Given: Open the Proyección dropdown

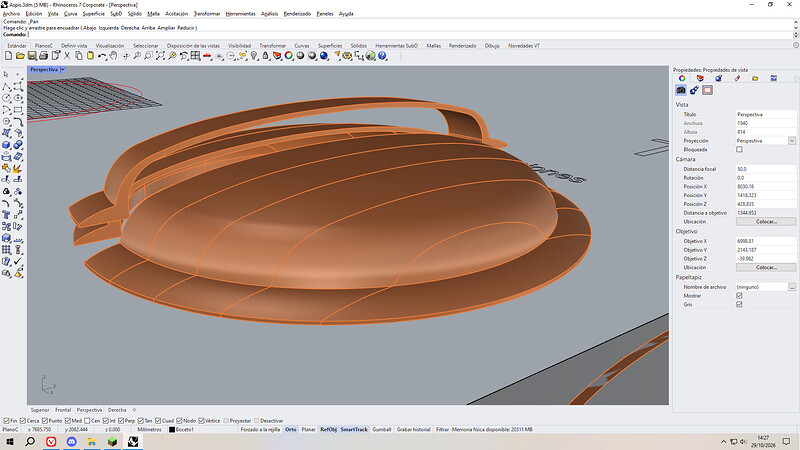Looking at the screenshot, I should pos(792,141).
